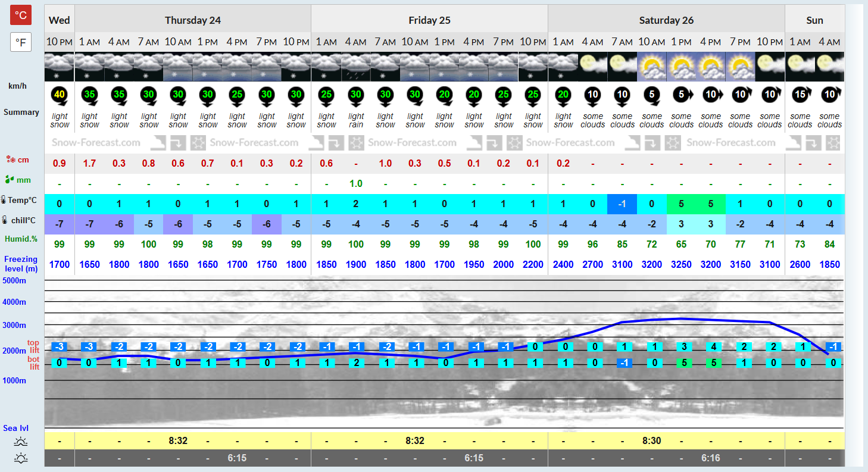Click Wednesday 10 PM wind speed 40 icon
Image resolution: width=868 pixels, height=472 pixels.
click(x=59, y=94)
